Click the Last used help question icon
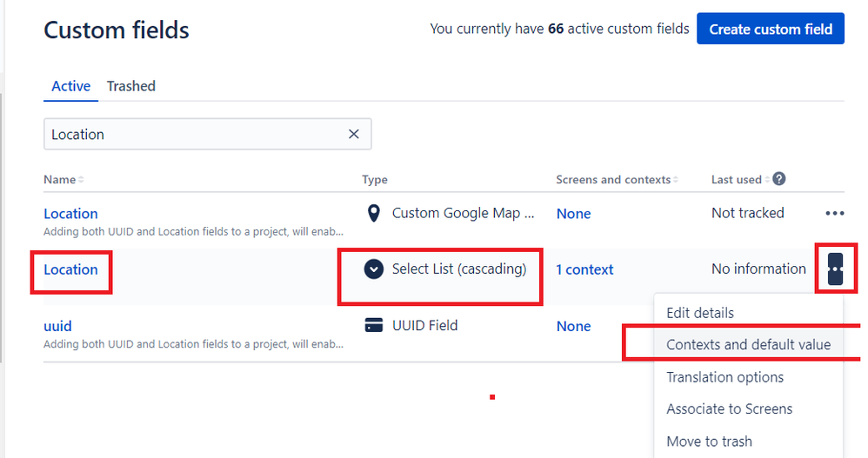This screenshot has width=868, height=458. point(779,179)
